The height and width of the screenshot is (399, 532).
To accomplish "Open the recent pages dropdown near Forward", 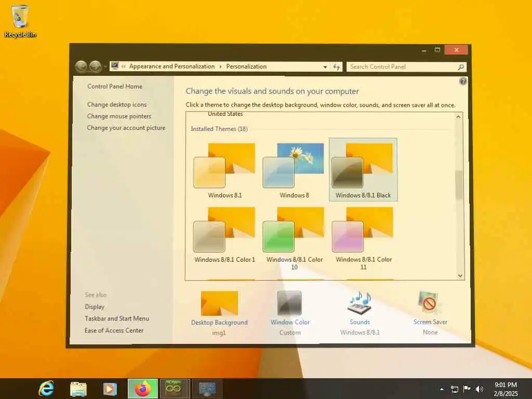I will pyautogui.click(x=105, y=67).
